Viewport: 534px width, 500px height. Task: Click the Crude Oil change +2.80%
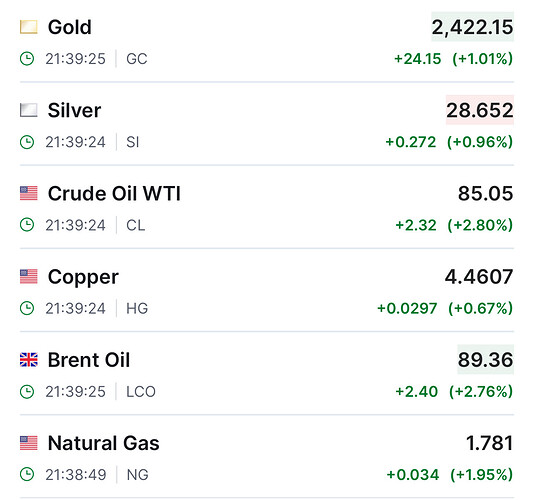[480, 225]
